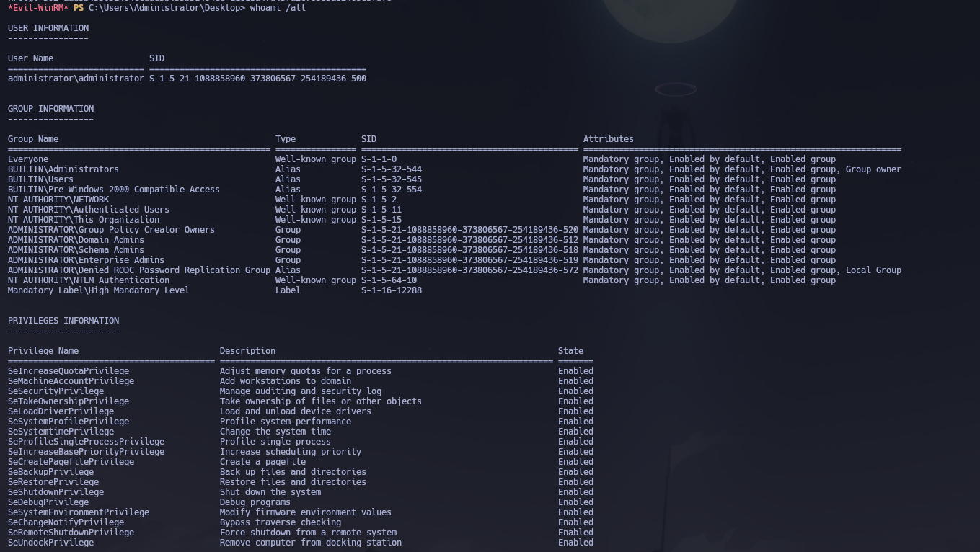Select the SeDebugPrivilege entry
The height and width of the screenshot is (552, 980).
click(x=48, y=502)
